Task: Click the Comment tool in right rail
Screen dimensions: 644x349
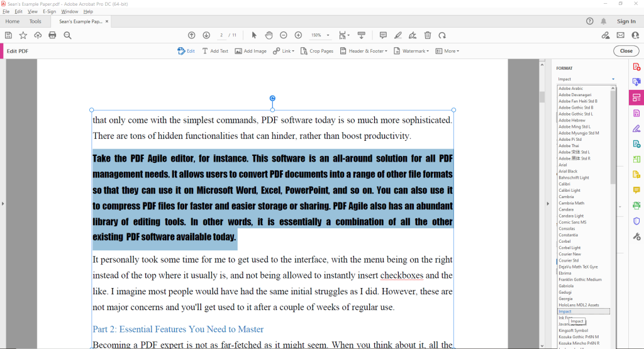Action: (x=636, y=190)
